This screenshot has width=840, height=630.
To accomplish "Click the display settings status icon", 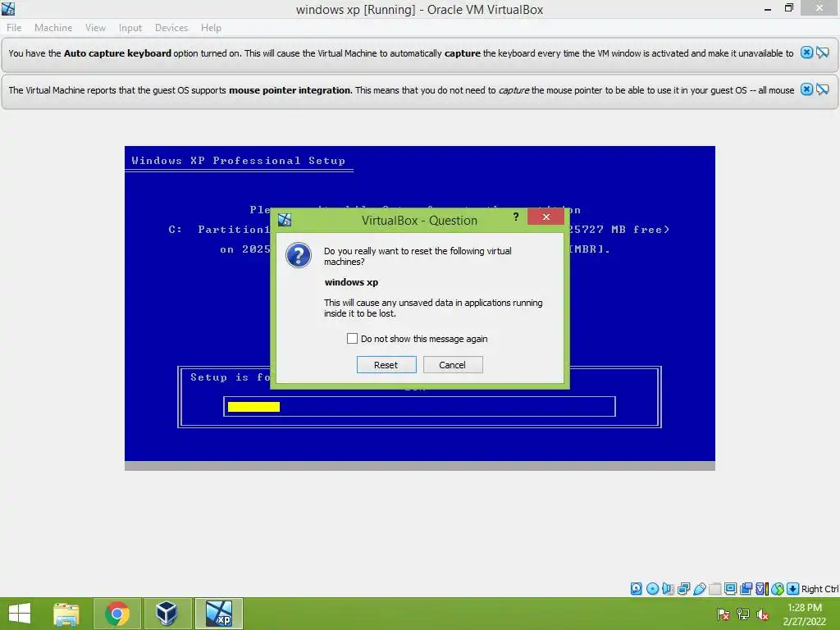I will (x=730, y=589).
